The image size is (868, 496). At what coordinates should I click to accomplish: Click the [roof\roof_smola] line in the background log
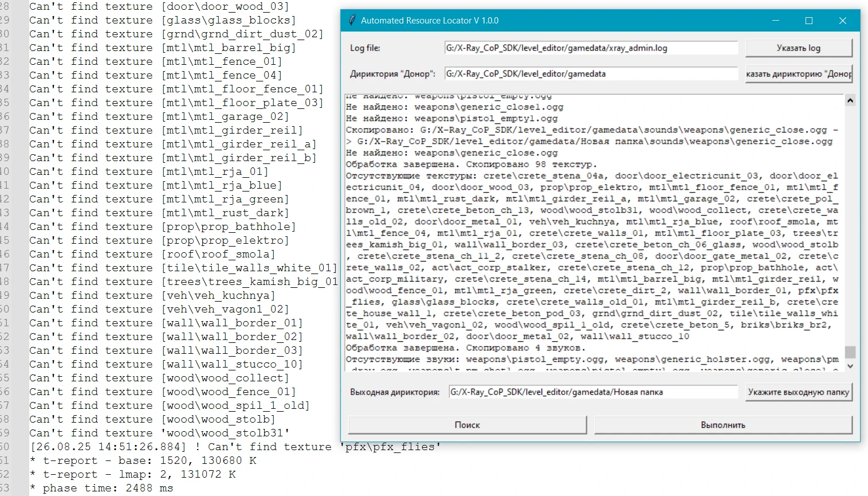click(x=152, y=255)
